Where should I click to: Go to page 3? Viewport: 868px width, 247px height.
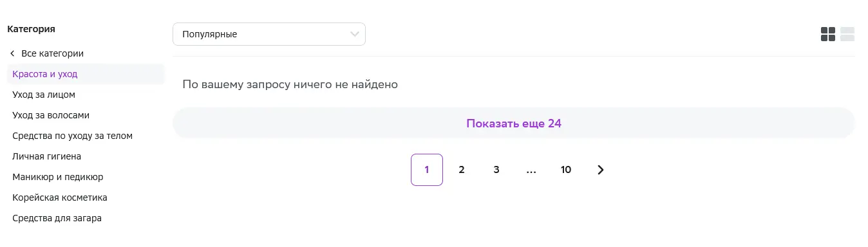coord(496,170)
